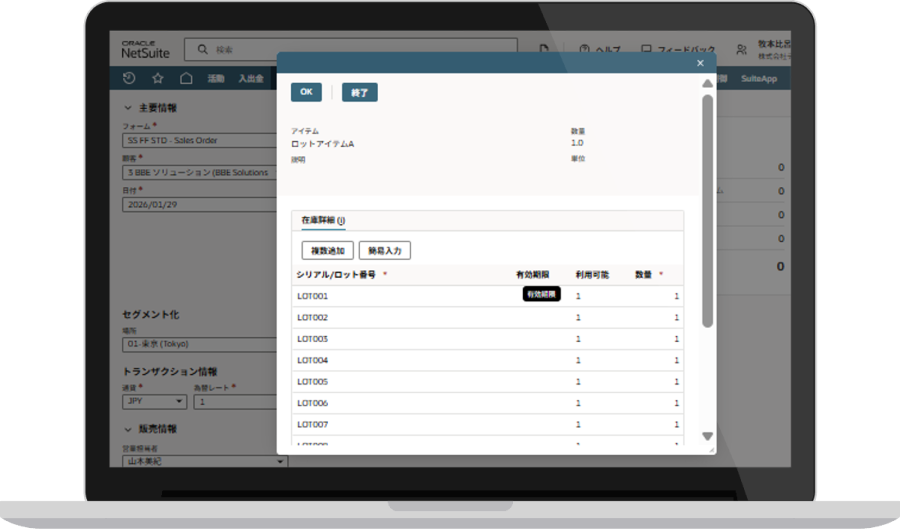
Task: Select the 在庫詳細 tab
Action: [x=323, y=220]
